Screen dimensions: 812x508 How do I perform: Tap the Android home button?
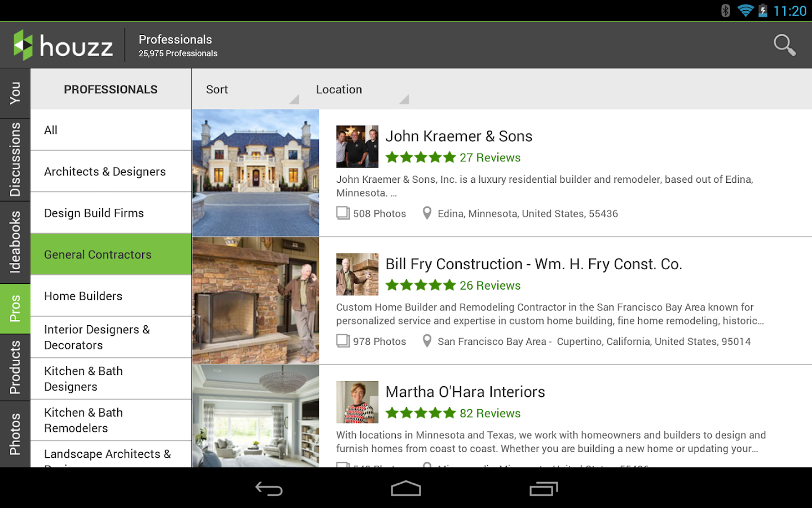click(406, 488)
